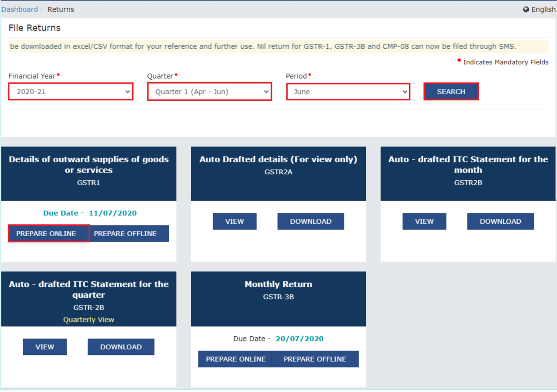Click the GSTR-3B due date 20/07/2020
The image size is (557, 392).
coord(300,338)
